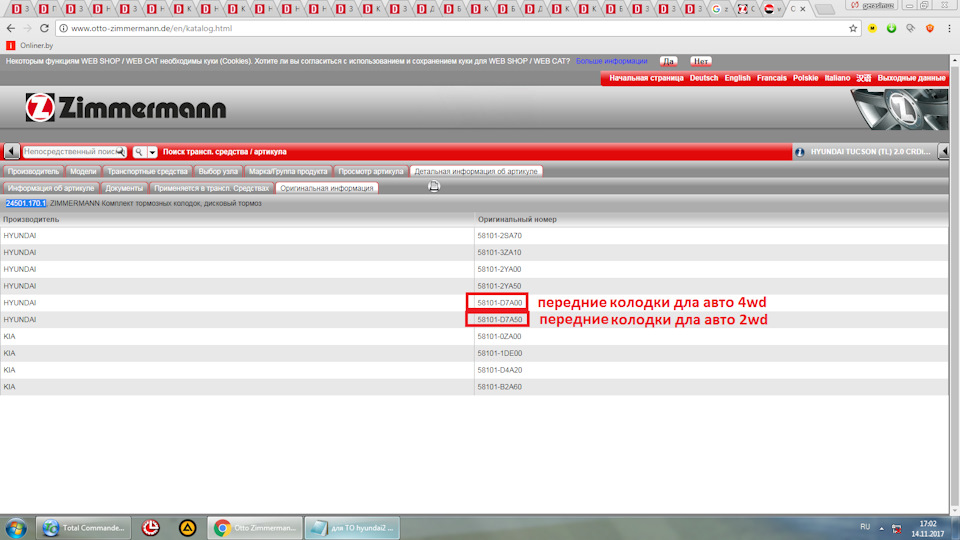Go to Начальная страница
This screenshot has height=540, width=960.
(646, 78)
